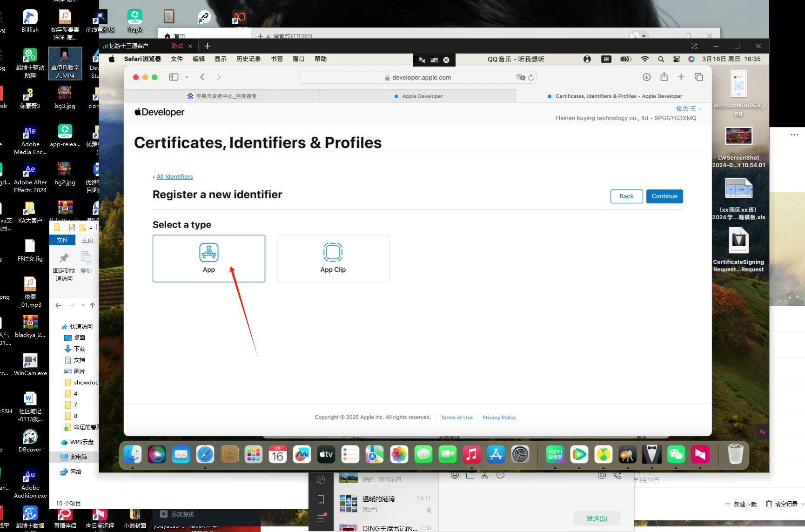
Task: Go forward in Safari history
Action: pos(219,77)
